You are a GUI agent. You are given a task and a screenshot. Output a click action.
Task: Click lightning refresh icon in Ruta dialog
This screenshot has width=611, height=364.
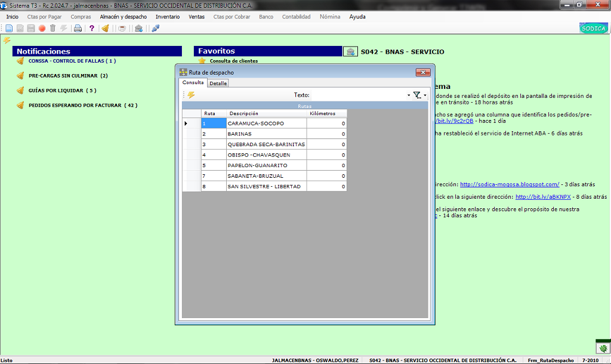click(191, 95)
